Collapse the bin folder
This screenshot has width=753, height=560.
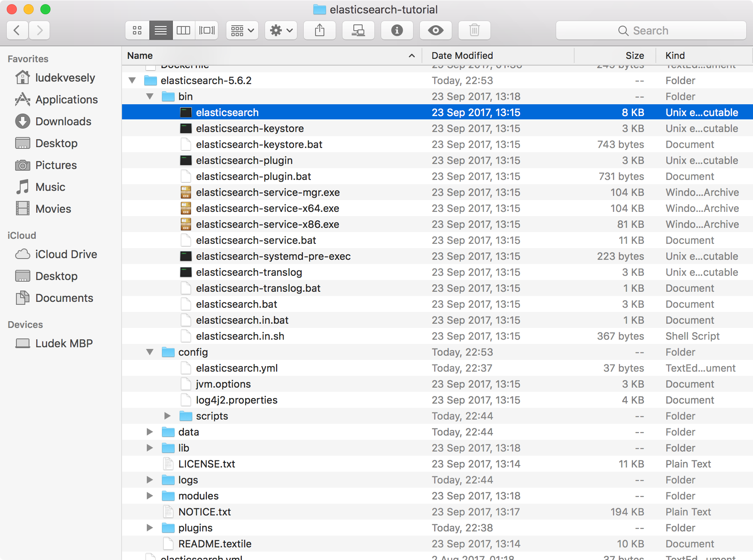[x=150, y=96]
